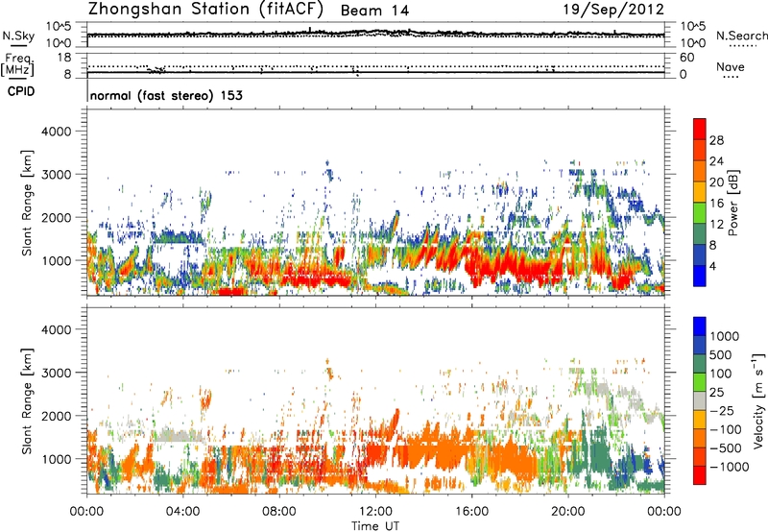Click the title text "Zhongshan Station (fitACF)"

(205, 10)
